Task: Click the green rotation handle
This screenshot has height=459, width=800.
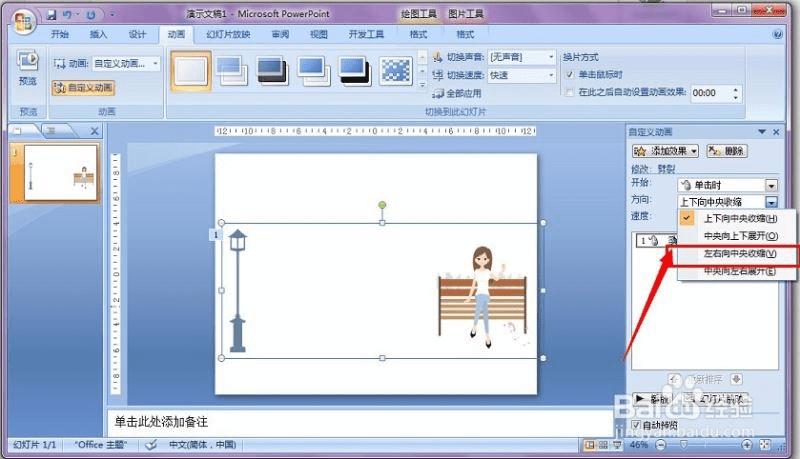Action: (382, 205)
